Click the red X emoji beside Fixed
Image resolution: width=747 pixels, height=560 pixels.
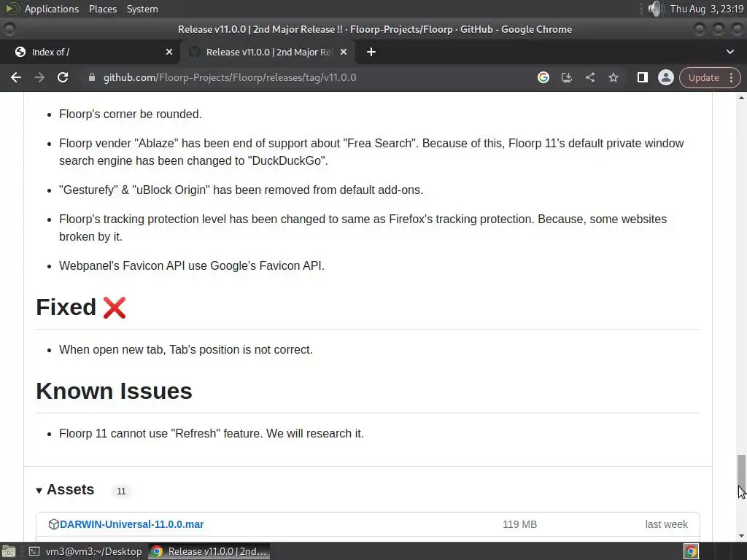tap(115, 308)
